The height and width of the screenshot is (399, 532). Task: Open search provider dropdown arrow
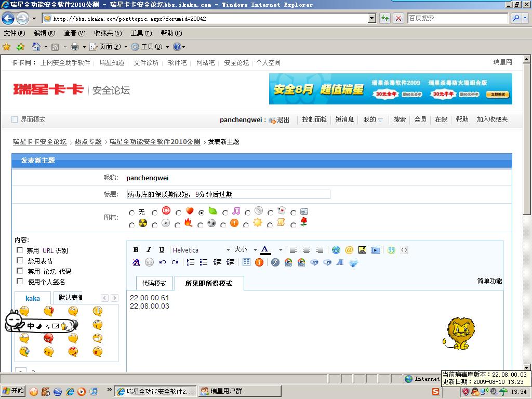(x=525, y=18)
